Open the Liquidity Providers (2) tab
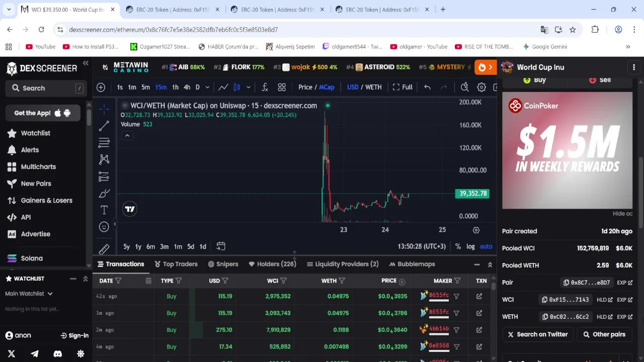This screenshot has height=362, width=644. (343, 264)
